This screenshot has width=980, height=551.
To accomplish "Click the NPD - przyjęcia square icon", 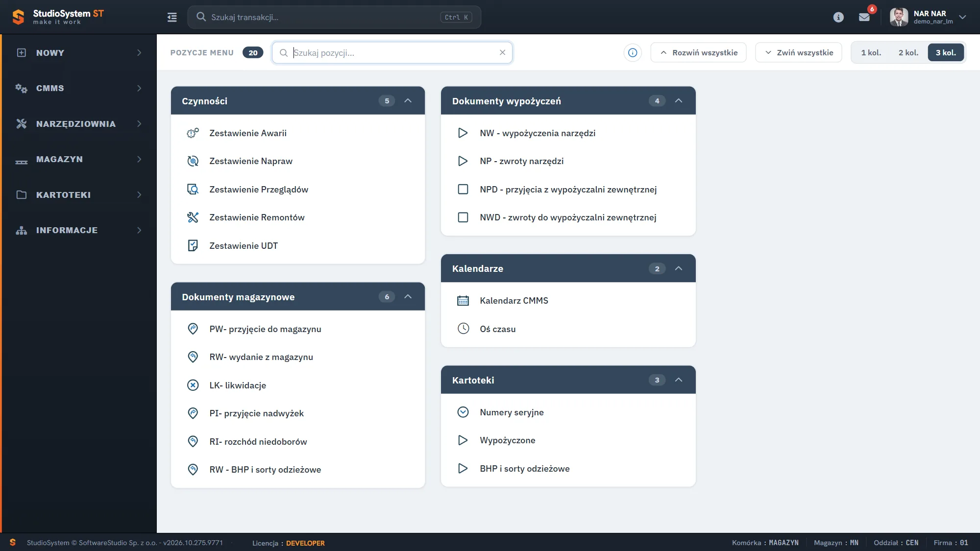I will point(463,189).
